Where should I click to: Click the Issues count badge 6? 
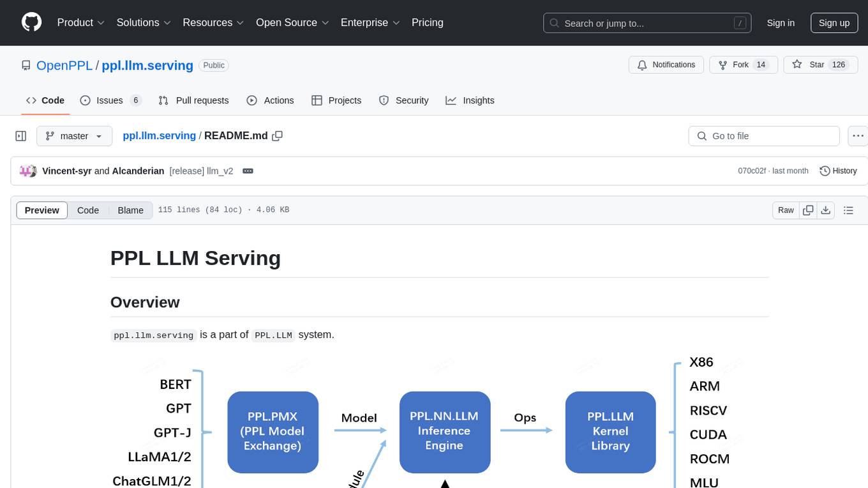[135, 100]
